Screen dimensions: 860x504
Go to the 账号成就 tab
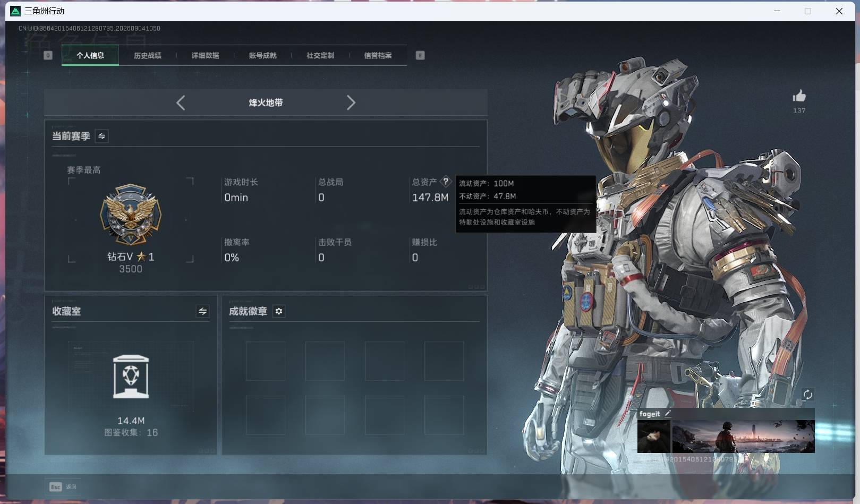[262, 55]
